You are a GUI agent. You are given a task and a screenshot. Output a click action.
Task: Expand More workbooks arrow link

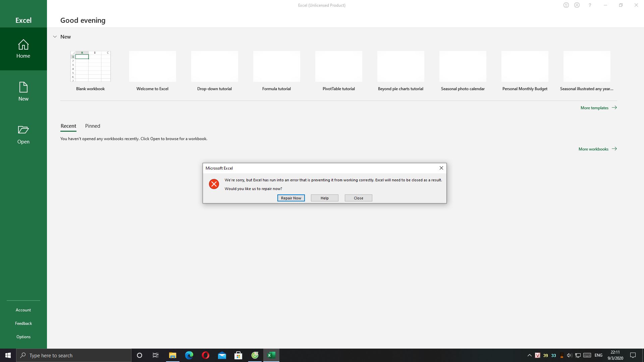click(x=614, y=148)
